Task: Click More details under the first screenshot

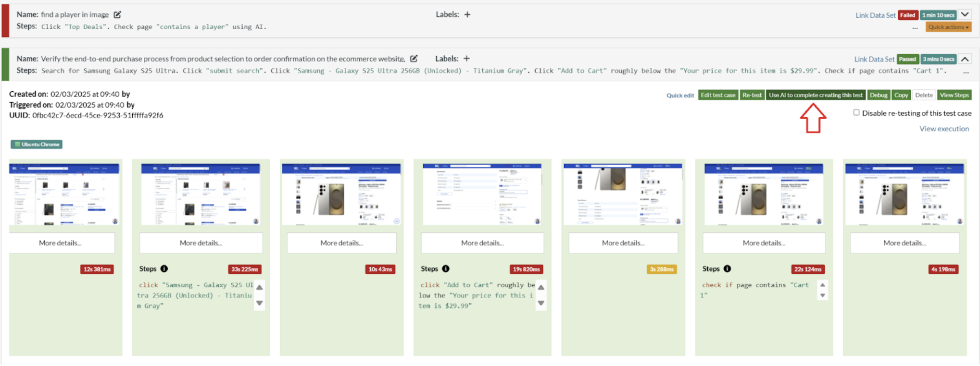Action: (61, 243)
